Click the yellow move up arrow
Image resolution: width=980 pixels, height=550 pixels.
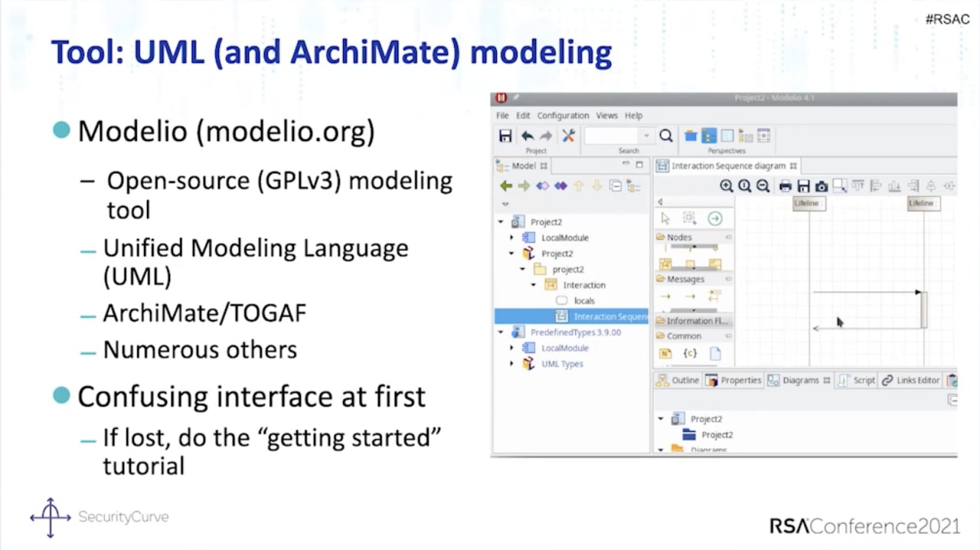pos(579,185)
